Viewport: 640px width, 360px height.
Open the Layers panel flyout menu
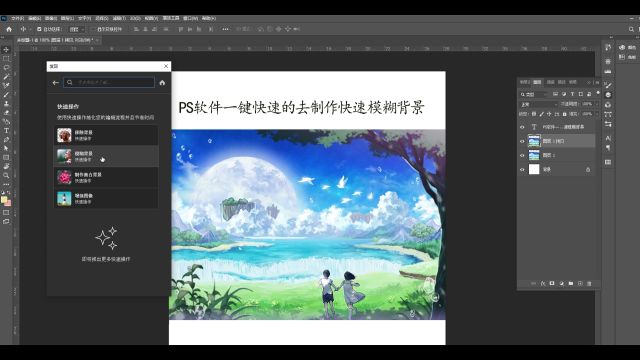[597, 82]
